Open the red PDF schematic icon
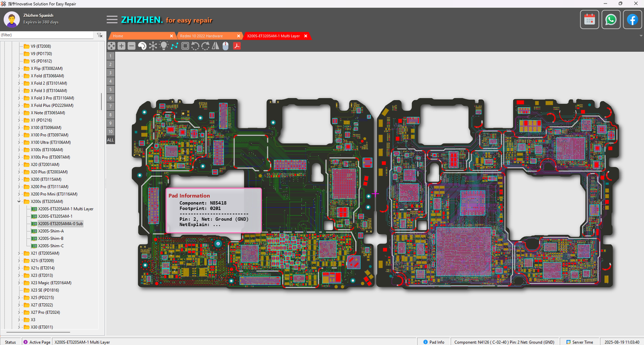The width and height of the screenshot is (644, 345). tap(236, 46)
